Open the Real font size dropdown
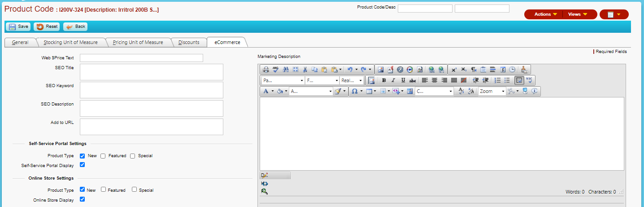 coord(351,80)
